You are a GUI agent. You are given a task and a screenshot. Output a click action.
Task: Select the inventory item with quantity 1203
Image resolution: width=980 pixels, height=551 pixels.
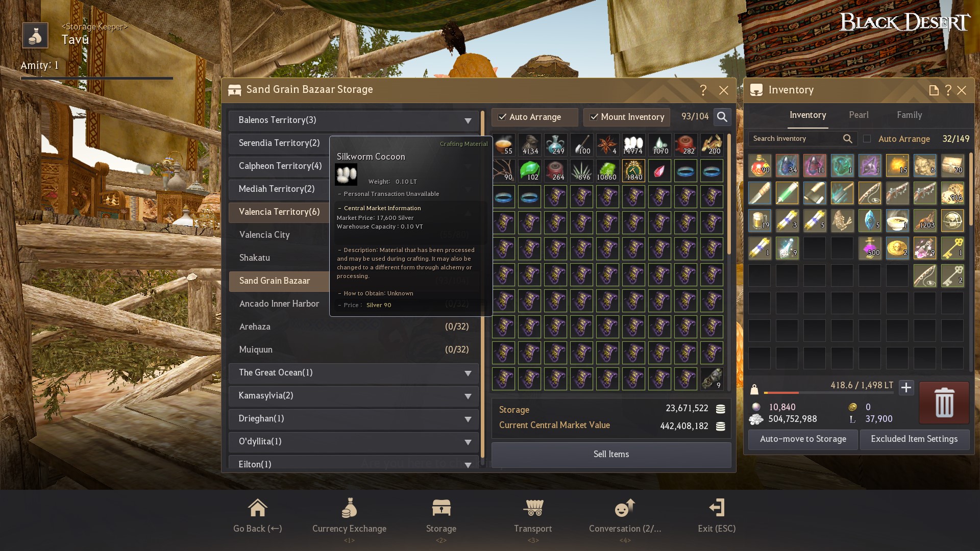coord(925,220)
